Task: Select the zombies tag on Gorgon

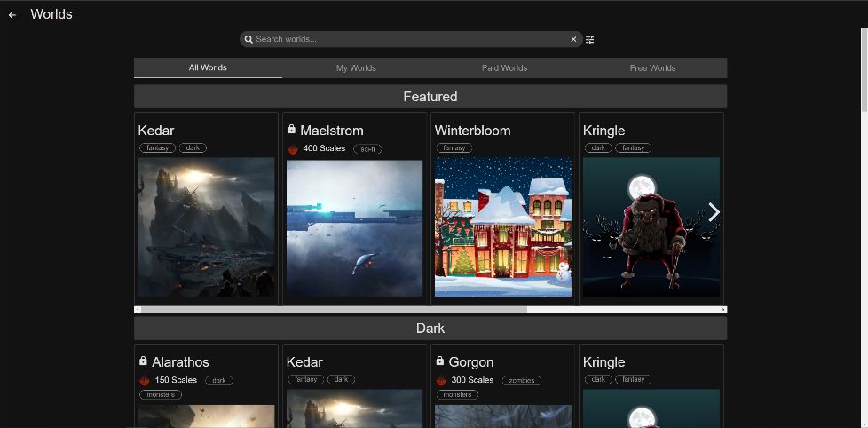Action: coord(522,380)
